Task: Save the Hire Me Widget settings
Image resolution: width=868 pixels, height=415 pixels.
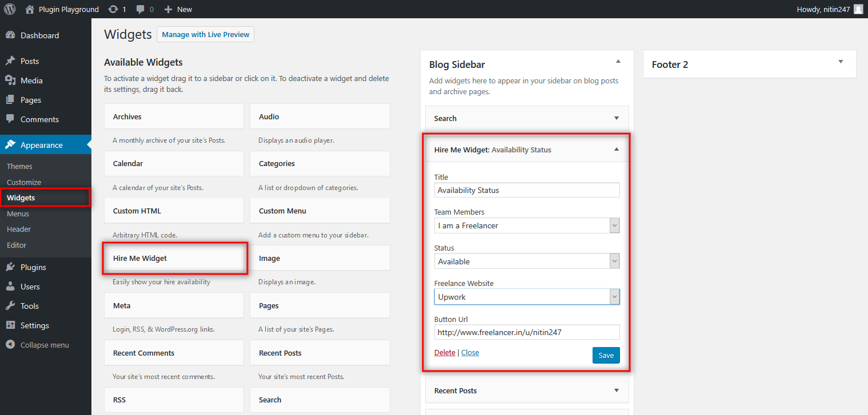Action: click(x=606, y=355)
